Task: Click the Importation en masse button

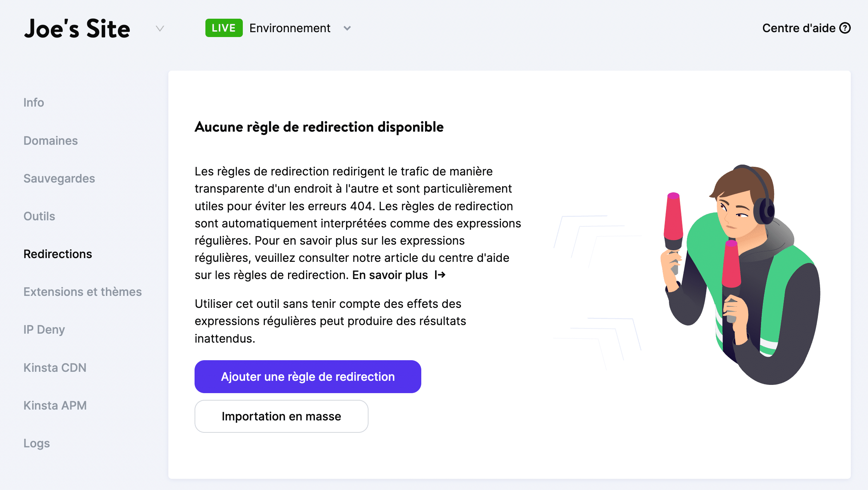Action: click(x=281, y=416)
